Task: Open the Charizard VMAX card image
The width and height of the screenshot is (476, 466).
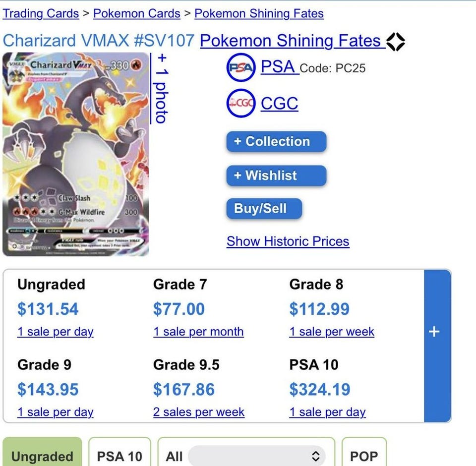Action: click(x=75, y=154)
